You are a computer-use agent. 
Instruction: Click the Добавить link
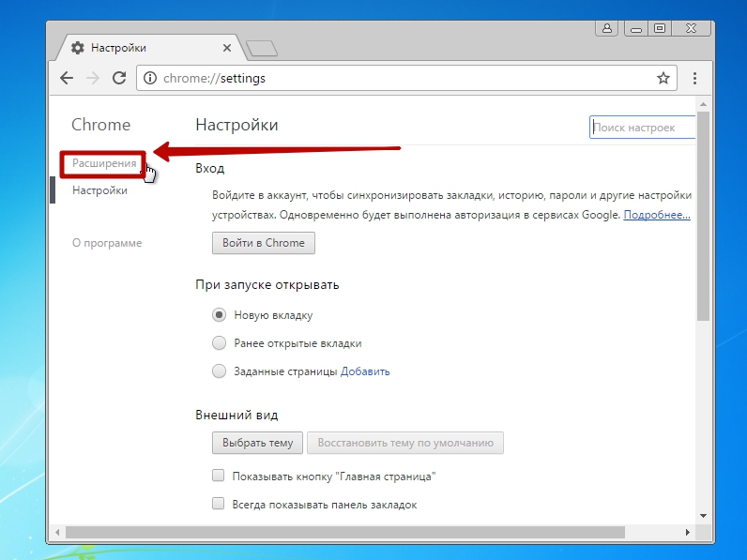(x=365, y=371)
